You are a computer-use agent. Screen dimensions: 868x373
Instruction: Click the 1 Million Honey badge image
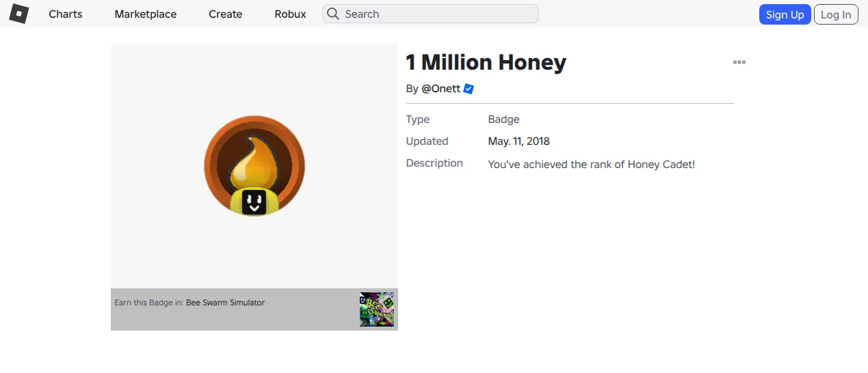click(x=254, y=166)
